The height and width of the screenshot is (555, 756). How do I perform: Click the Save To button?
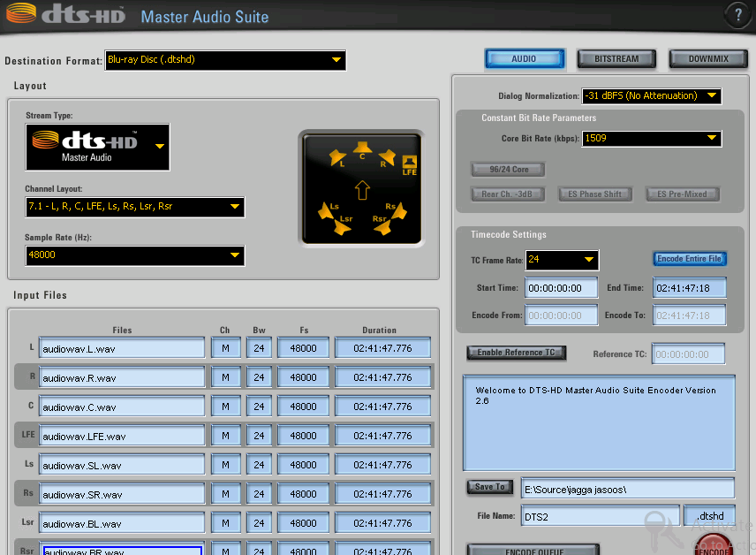tap(489, 487)
